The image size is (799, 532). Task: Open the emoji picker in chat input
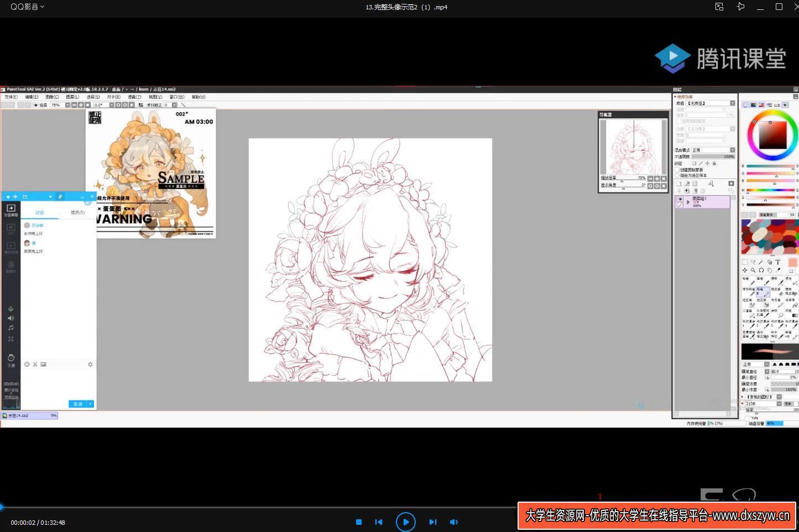point(27,364)
